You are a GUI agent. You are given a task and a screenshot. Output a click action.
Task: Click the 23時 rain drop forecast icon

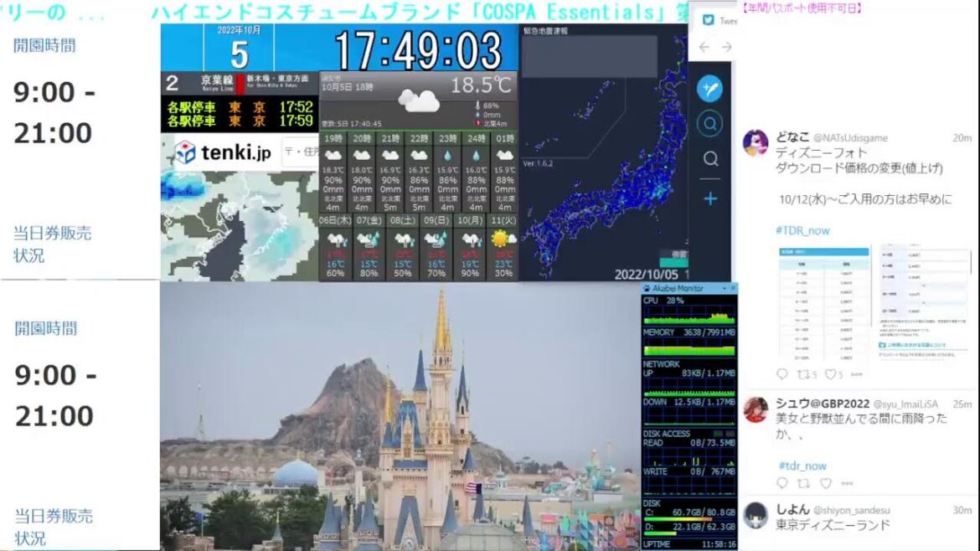[x=447, y=156]
